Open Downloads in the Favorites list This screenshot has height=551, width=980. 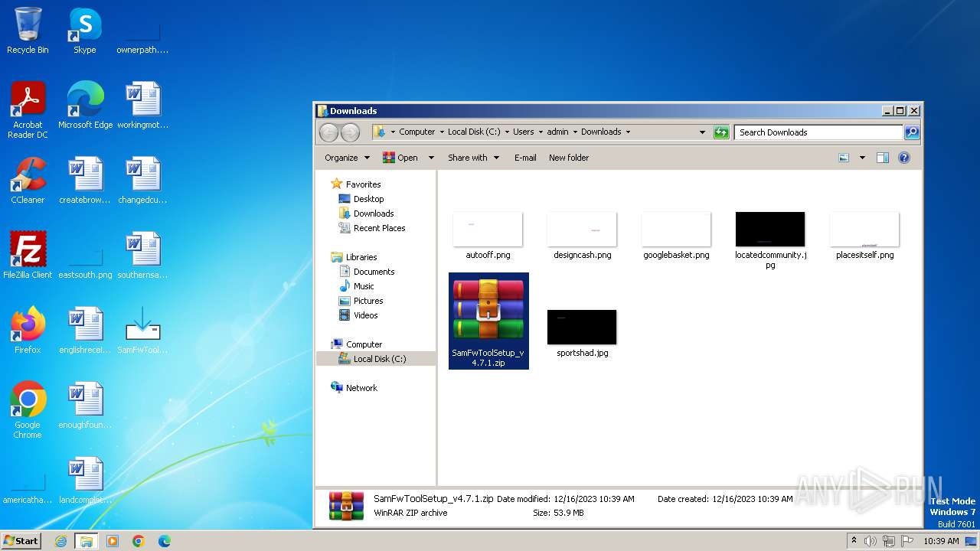(374, 214)
